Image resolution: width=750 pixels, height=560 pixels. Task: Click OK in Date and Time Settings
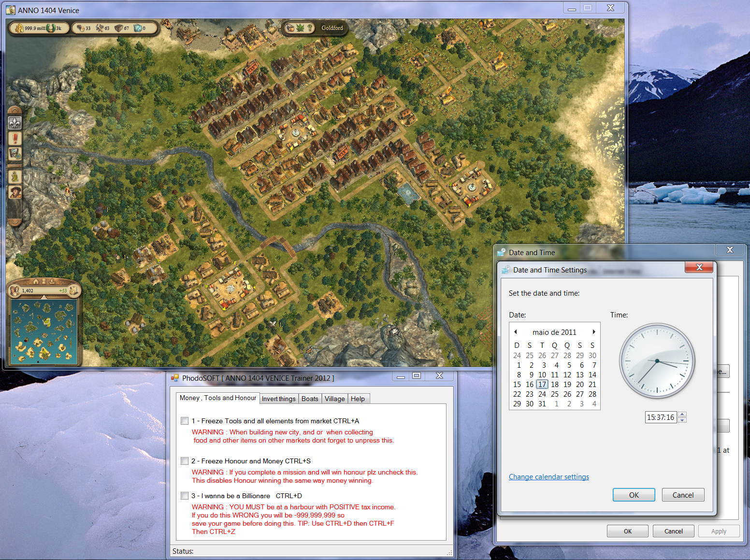pos(634,495)
